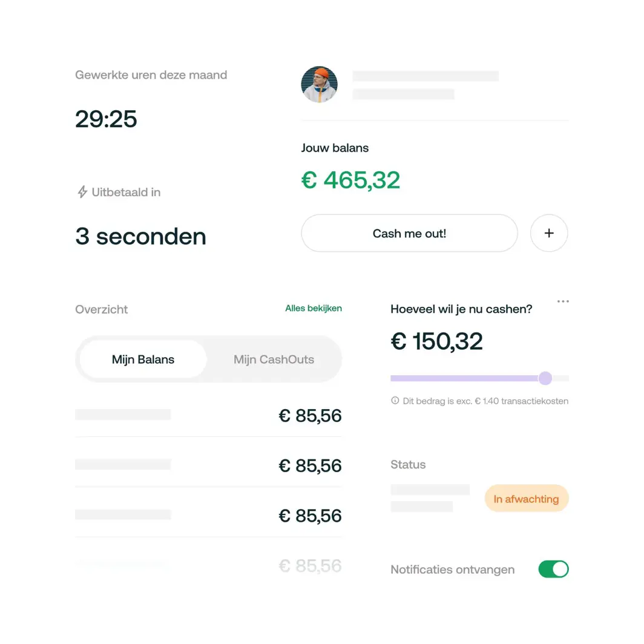Open the three-dot menu above cash amount
Viewport: 644px width, 644px height.
pyautogui.click(x=563, y=301)
